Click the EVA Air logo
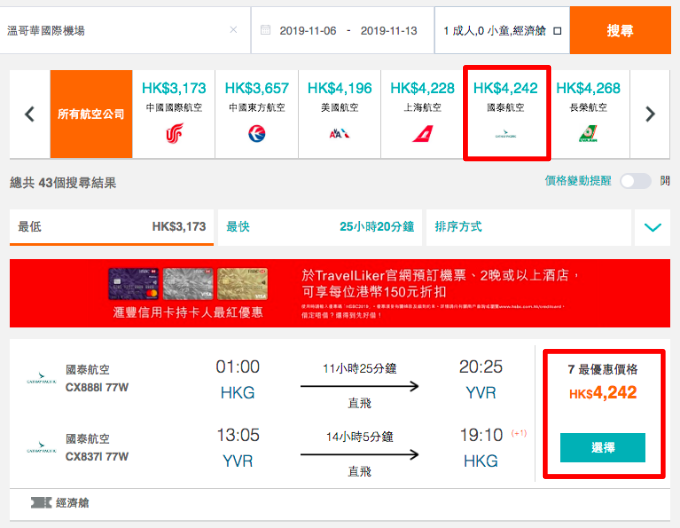Viewport: 680px width, 528px height. [588, 134]
